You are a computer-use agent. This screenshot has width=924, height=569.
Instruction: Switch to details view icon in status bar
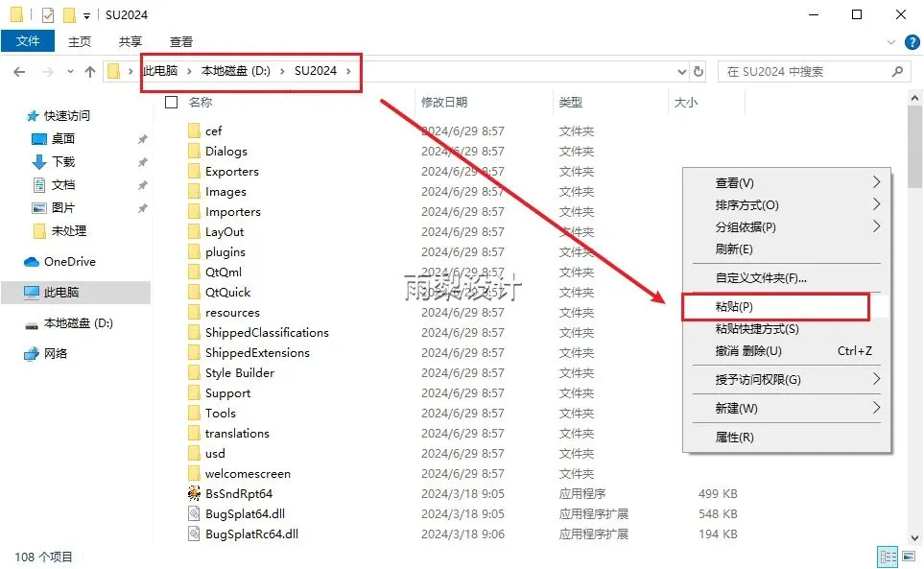pyautogui.click(x=888, y=557)
